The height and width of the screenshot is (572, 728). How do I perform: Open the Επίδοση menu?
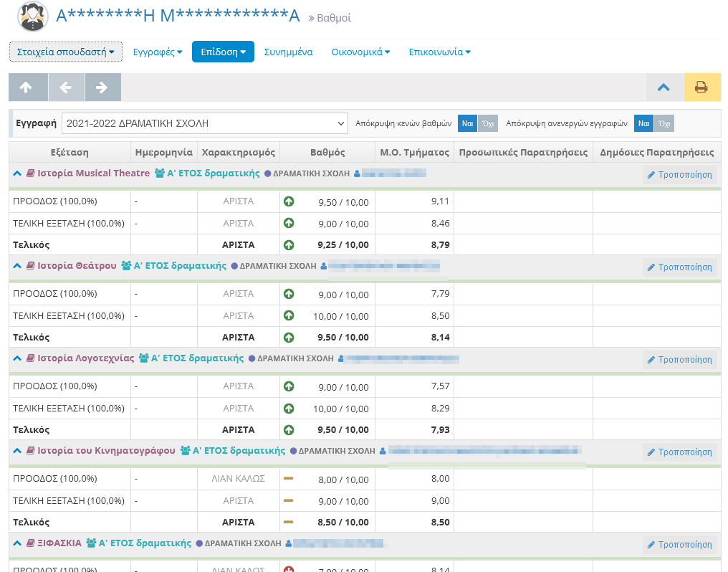pos(223,52)
